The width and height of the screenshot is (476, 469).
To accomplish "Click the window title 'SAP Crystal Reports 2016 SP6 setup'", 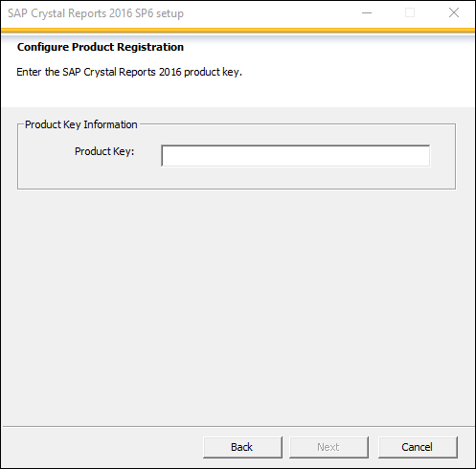I will (96, 13).
